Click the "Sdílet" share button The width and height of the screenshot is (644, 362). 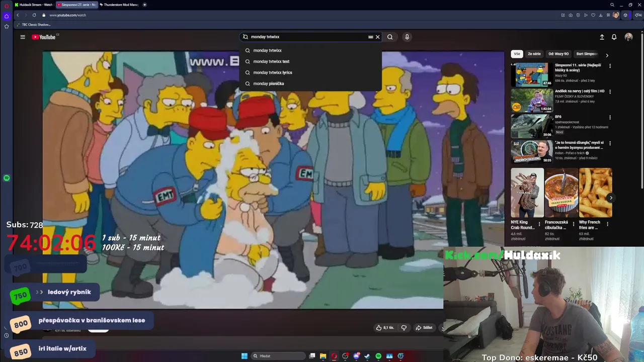[424, 328]
